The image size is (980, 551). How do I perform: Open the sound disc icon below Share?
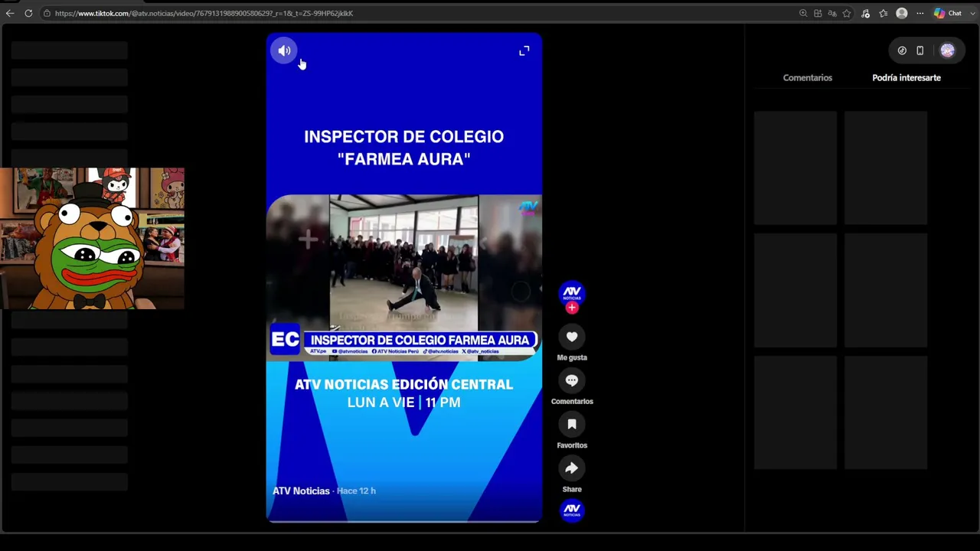click(x=572, y=510)
